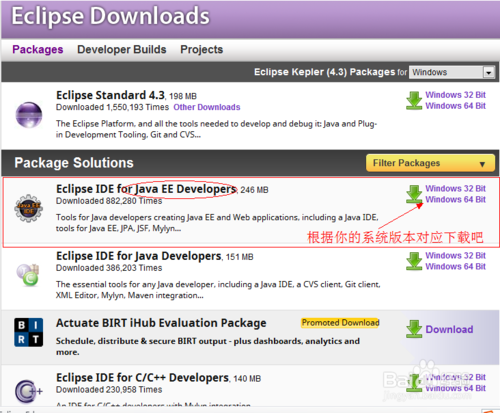Switch to the Projects tab

[x=202, y=49]
